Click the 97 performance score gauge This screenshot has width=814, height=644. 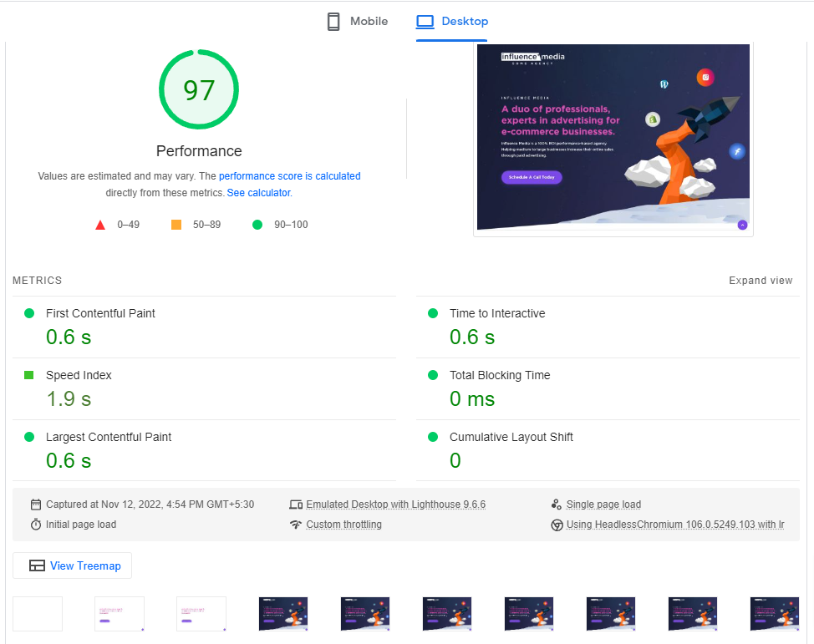coord(199,90)
